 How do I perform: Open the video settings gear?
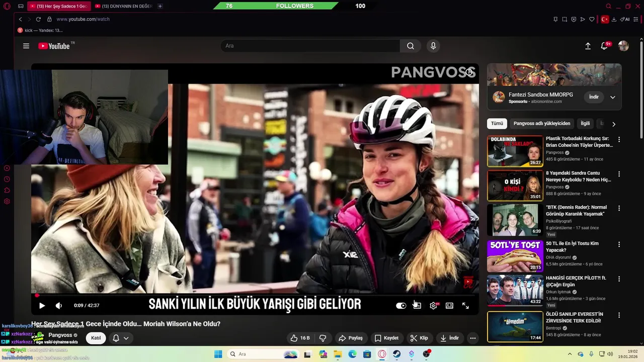pos(433,306)
